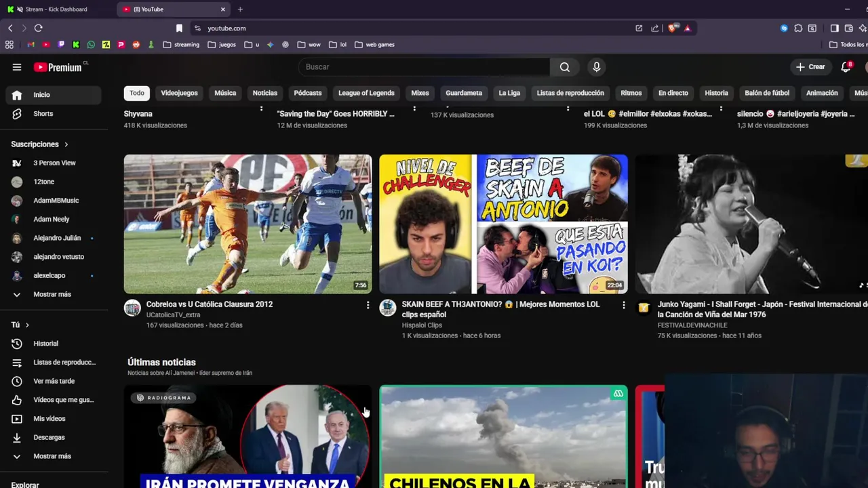Viewport: 868px width, 488px height.
Task: Open Adam Neely subscription channel
Action: (54, 219)
